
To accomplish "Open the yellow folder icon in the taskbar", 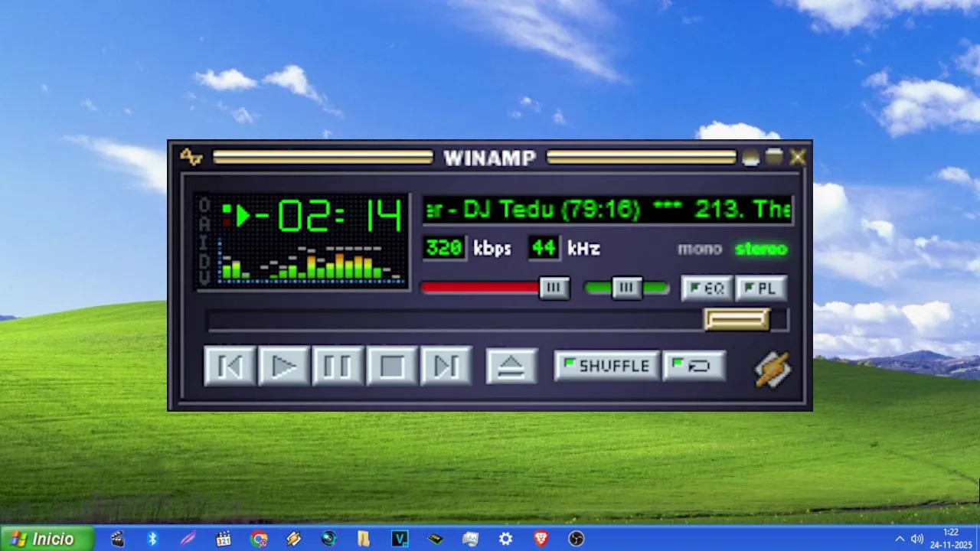I will click(x=364, y=539).
